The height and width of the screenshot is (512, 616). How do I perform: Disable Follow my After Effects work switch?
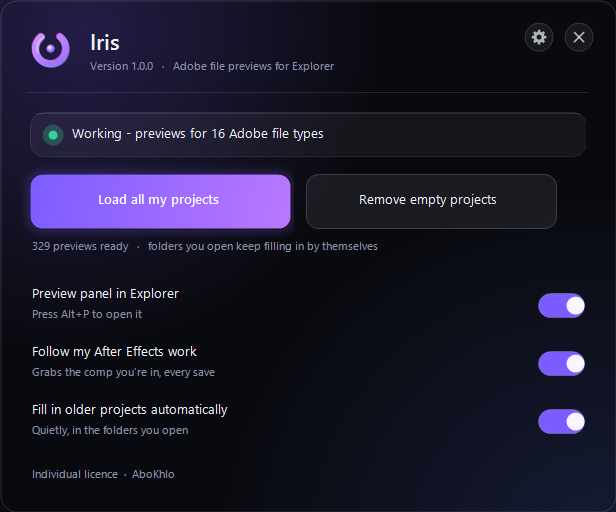[561, 363]
